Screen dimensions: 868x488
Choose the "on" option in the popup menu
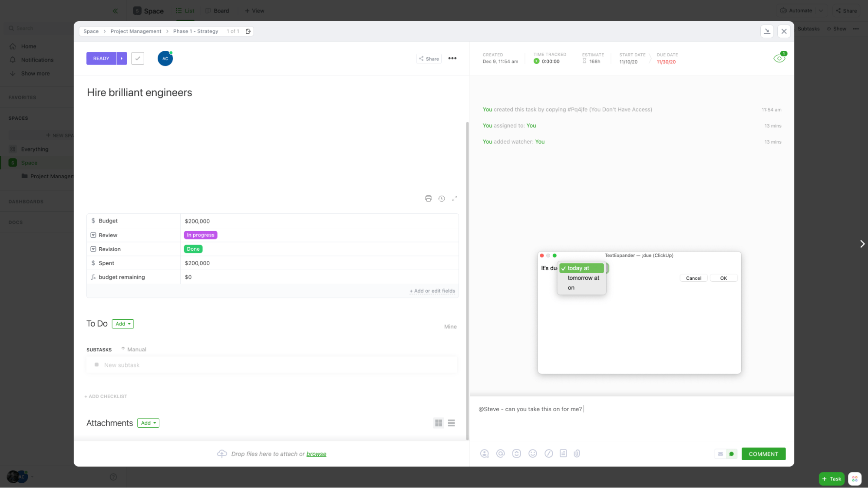point(571,288)
